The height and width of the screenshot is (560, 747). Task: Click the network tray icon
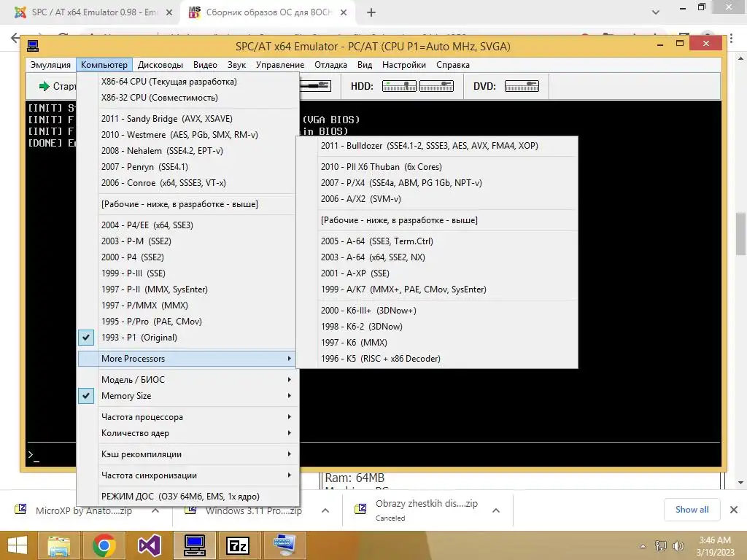[x=661, y=546]
